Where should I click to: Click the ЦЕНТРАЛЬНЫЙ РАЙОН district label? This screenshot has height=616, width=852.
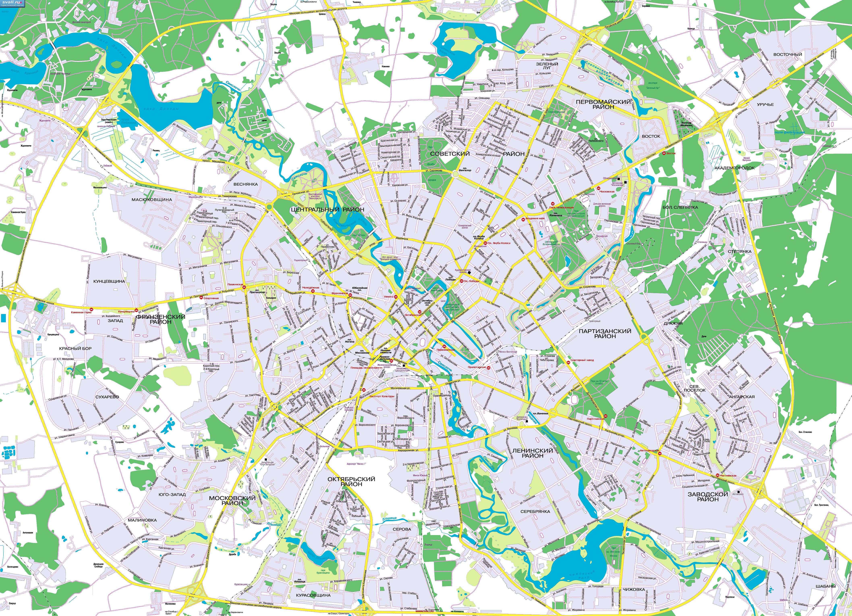(327, 210)
